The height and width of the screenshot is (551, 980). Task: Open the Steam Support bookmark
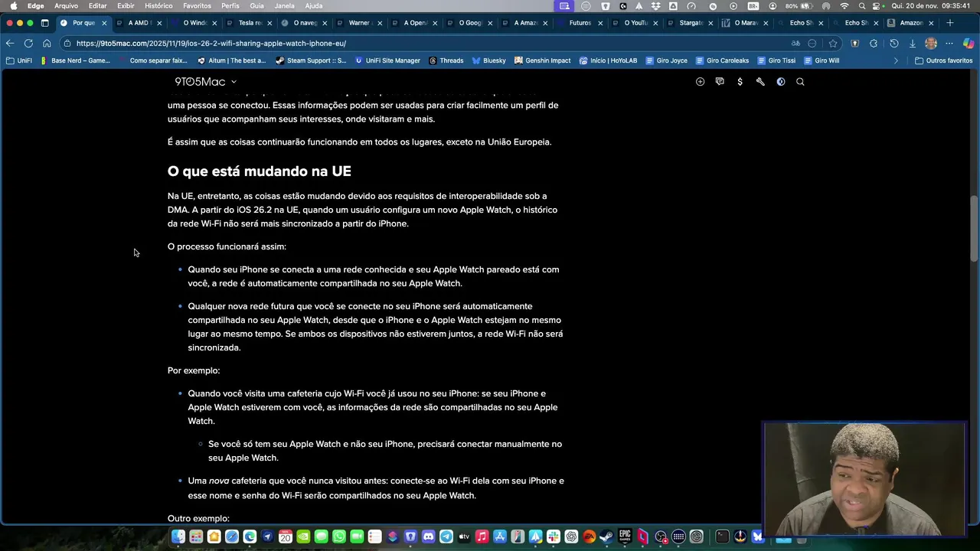311,60
